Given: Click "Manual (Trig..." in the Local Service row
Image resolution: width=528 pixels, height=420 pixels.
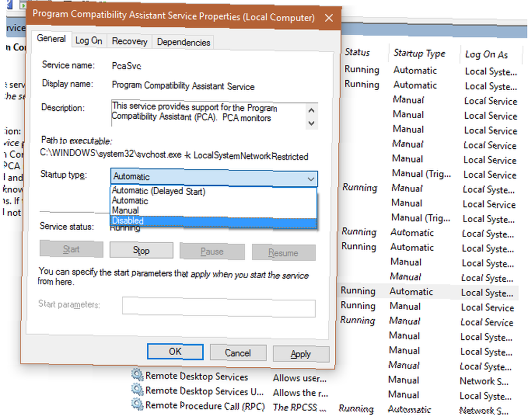Looking at the screenshot, I should (421, 174).
